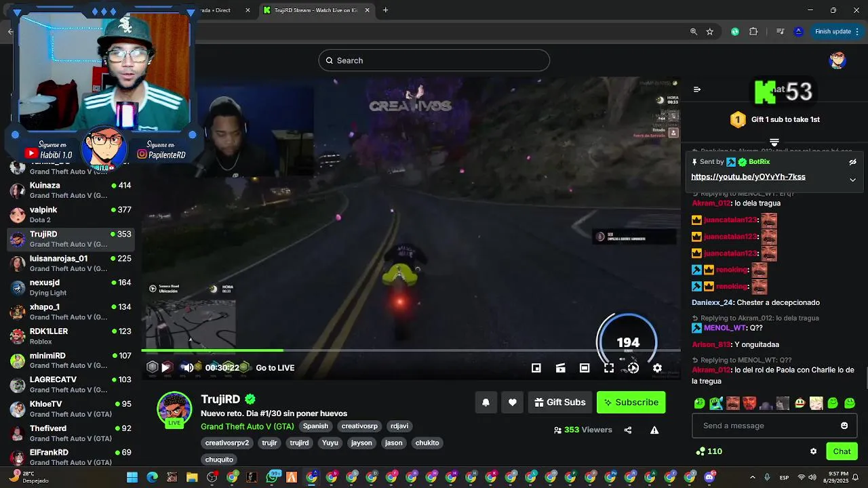Select the creativosrpv2 tag
868x488 pixels.
coord(227,443)
